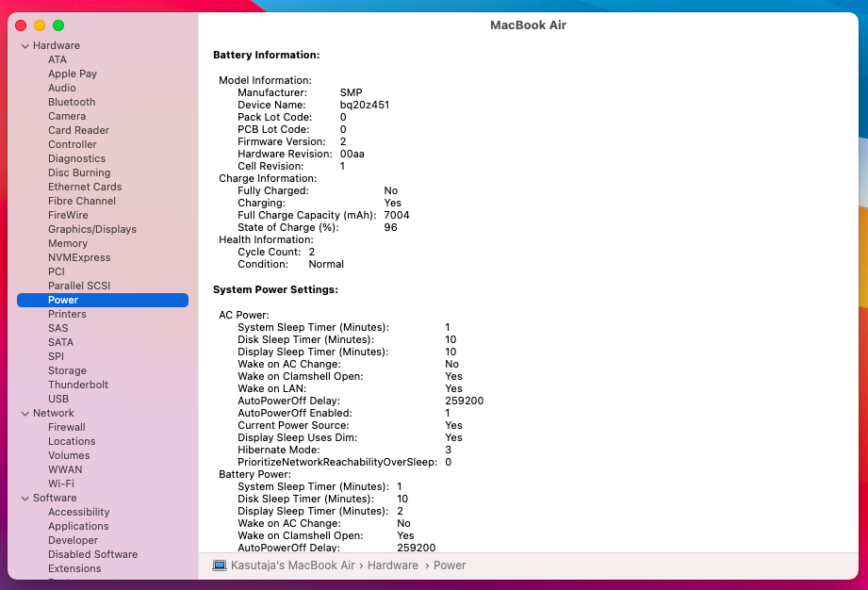Close the System Information window
This screenshot has height=590, width=868.
[21, 25]
